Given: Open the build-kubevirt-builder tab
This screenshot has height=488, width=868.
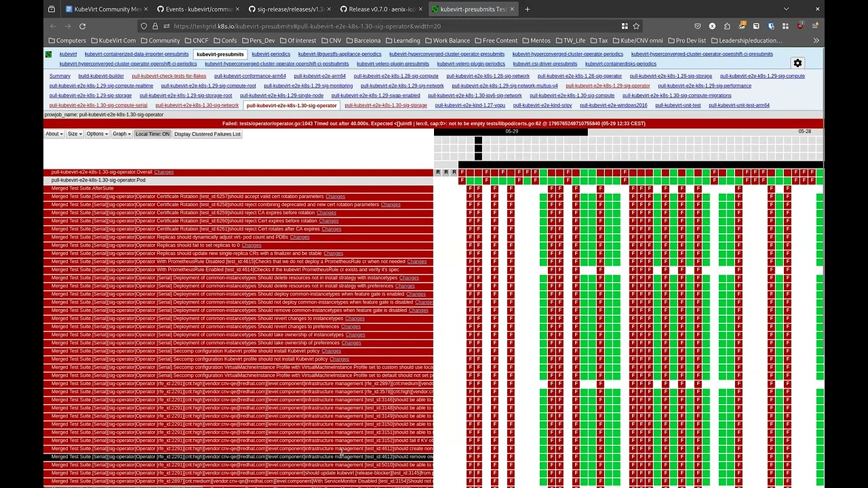Looking at the screenshot, I should point(101,76).
